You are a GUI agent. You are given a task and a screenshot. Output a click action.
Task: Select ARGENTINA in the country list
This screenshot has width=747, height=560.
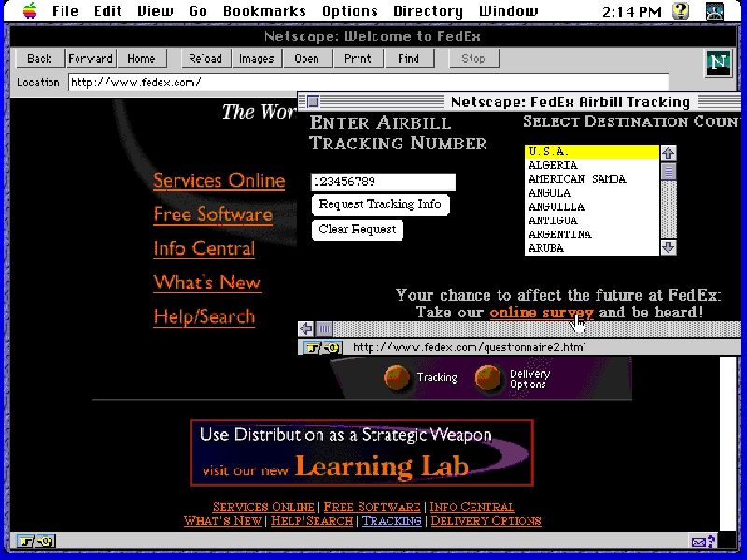[x=592, y=234]
